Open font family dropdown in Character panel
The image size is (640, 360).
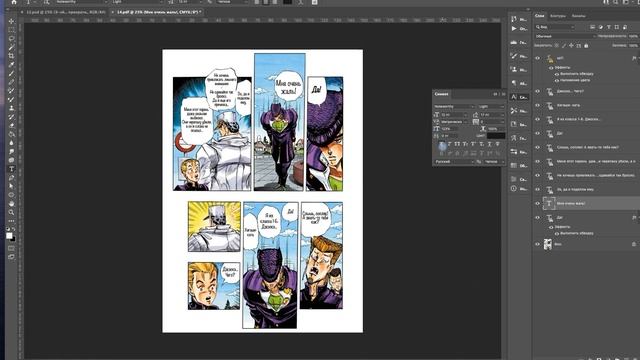[x=454, y=107]
